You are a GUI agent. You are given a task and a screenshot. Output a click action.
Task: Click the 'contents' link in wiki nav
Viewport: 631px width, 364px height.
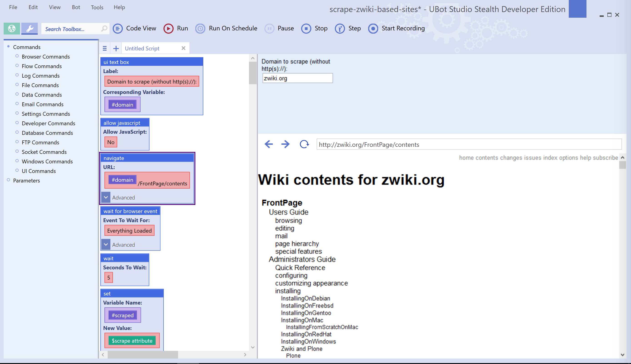point(487,158)
